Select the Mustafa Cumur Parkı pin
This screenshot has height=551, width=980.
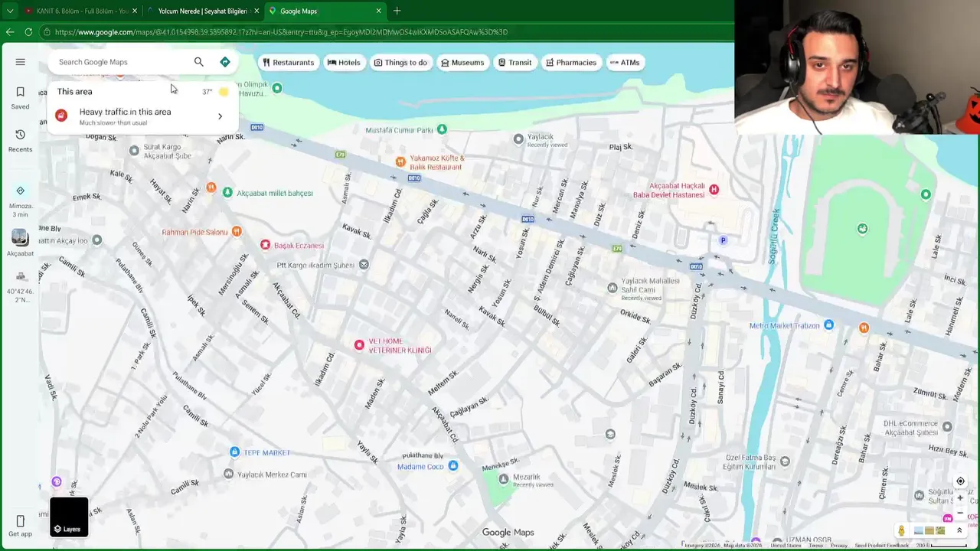(442, 129)
